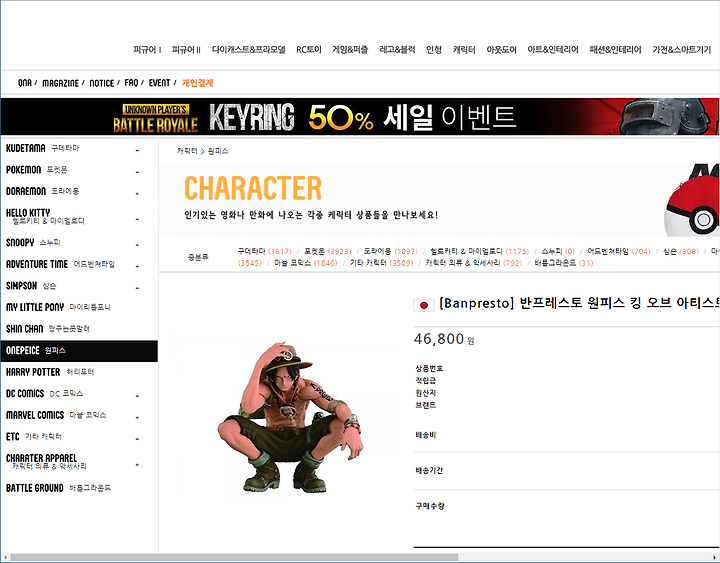
Task: Open the MAGAZINE link
Action: tap(61, 83)
